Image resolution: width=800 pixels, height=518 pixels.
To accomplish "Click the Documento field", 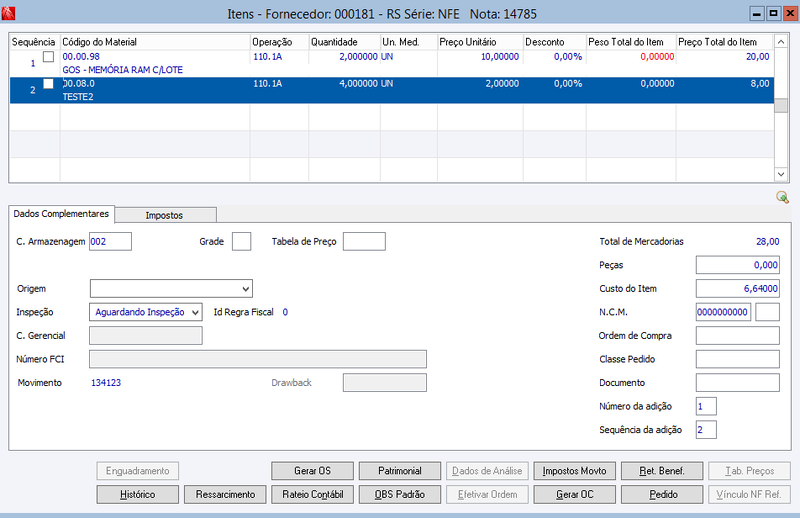I will [738, 382].
